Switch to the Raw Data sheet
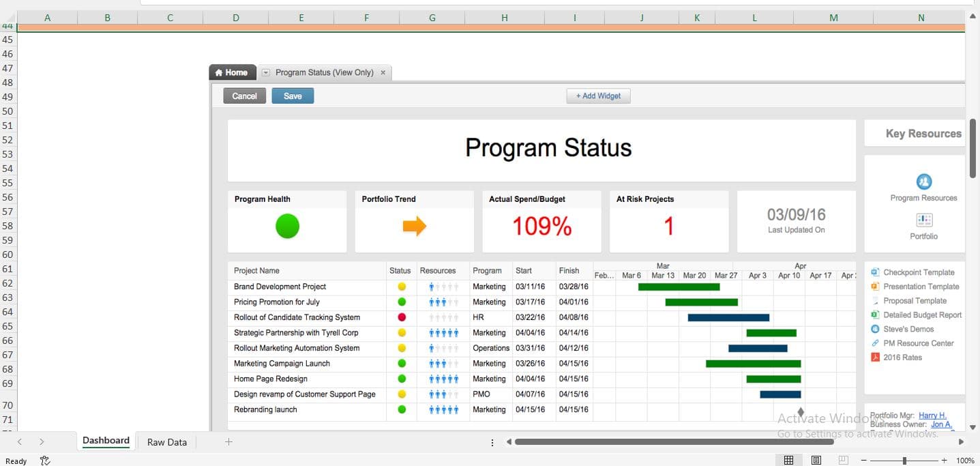This screenshot has width=980, height=466. coord(167,442)
